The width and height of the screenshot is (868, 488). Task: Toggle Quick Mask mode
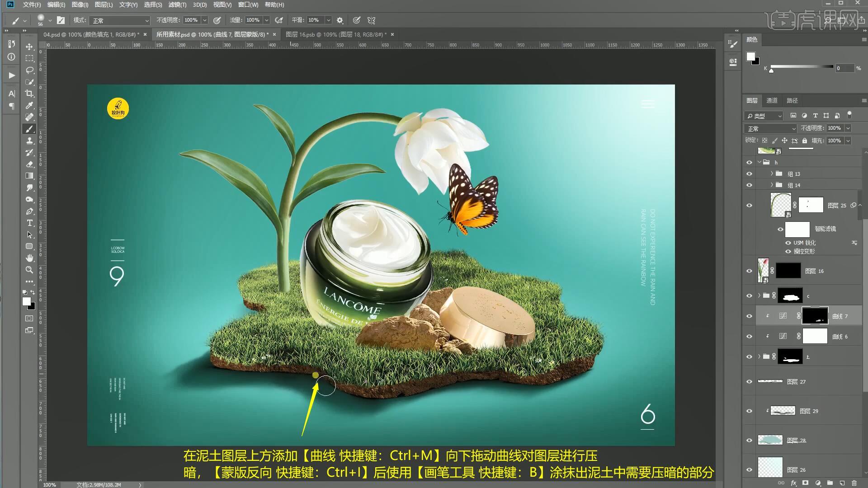click(x=29, y=319)
